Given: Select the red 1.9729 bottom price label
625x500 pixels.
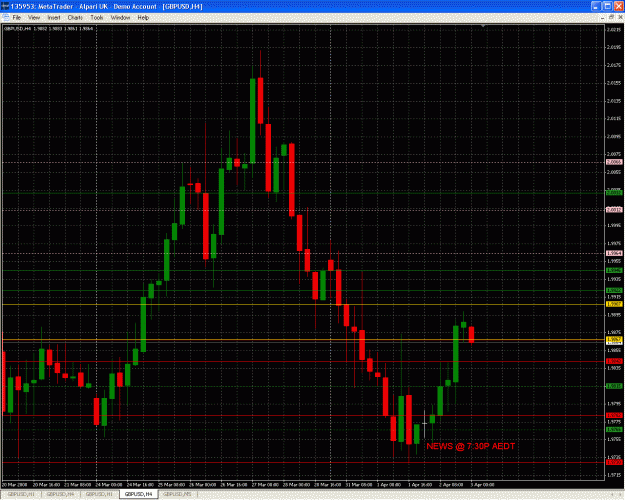Looking at the screenshot, I should tap(614, 463).
